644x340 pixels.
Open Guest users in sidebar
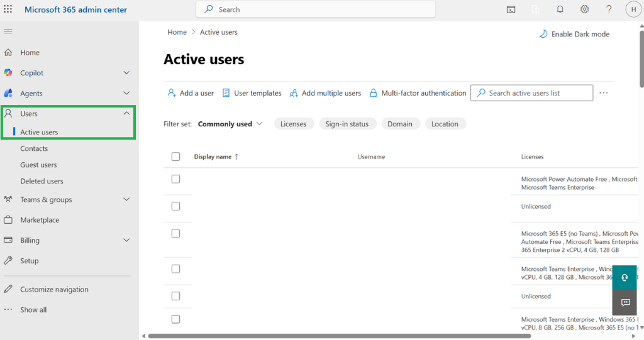[x=38, y=165]
